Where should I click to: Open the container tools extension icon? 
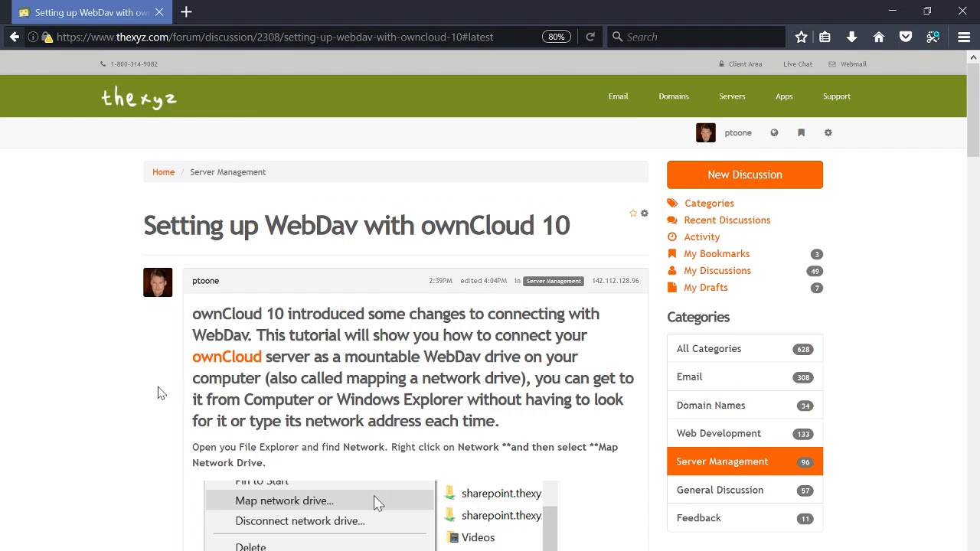[x=933, y=37]
